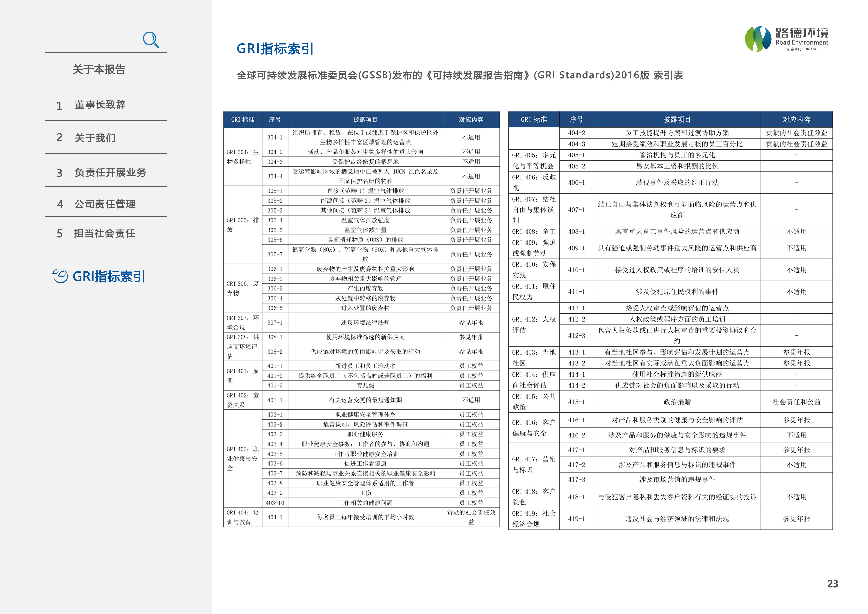Viewport: 868px width, 614px height.
Task: Navigate to section 2 关于我们
Action: click(x=95, y=138)
